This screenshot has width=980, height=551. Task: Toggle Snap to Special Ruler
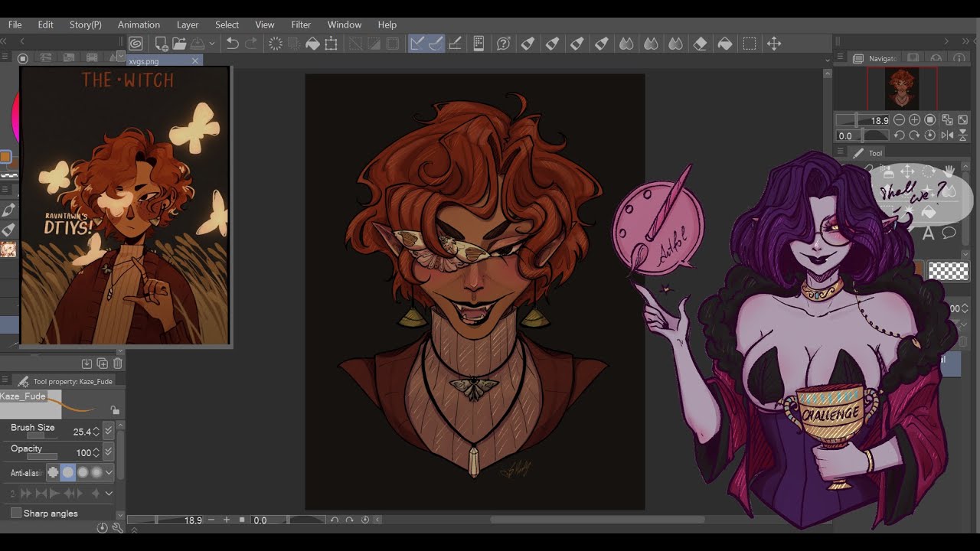click(436, 44)
